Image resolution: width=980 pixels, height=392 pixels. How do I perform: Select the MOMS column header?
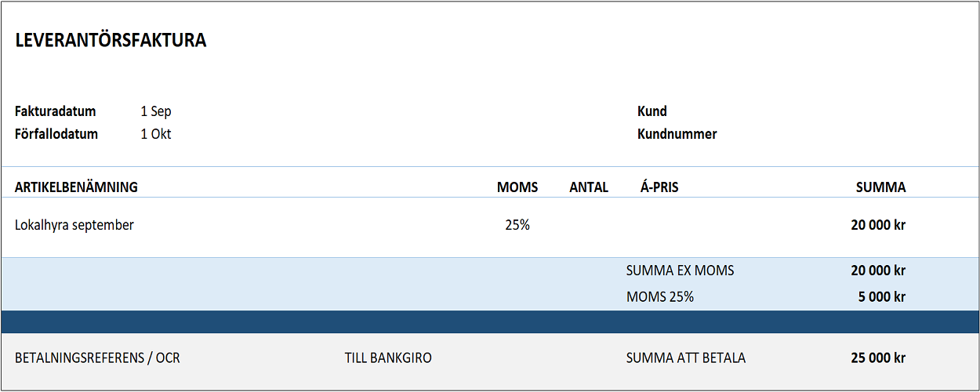click(x=517, y=187)
